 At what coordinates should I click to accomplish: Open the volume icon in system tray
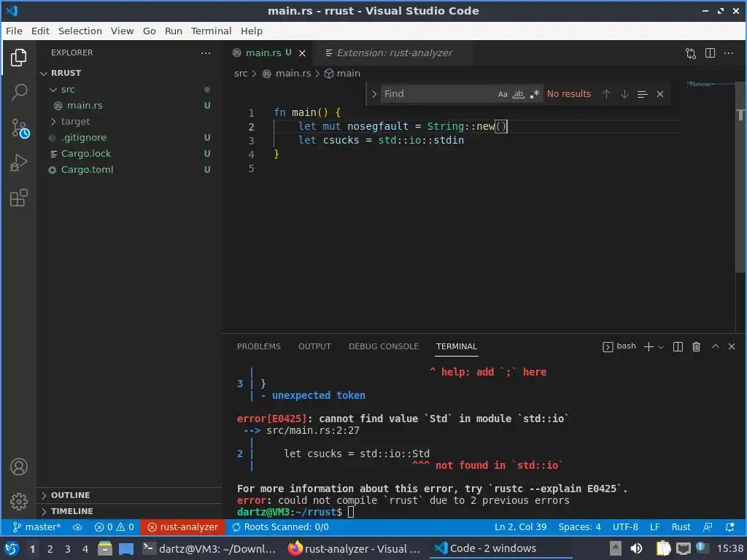(636, 548)
